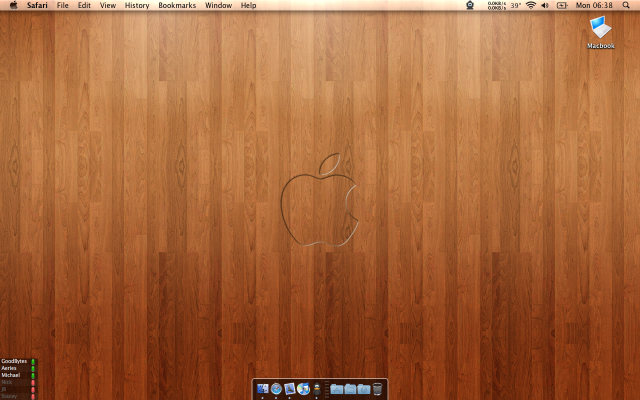Open the View menu

(108, 5)
